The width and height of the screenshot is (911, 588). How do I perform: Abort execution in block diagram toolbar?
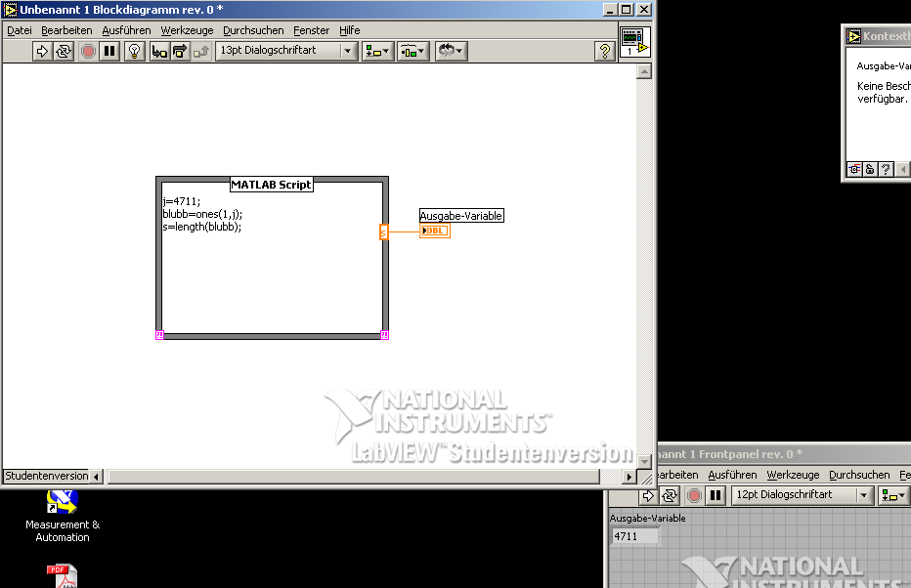point(88,51)
